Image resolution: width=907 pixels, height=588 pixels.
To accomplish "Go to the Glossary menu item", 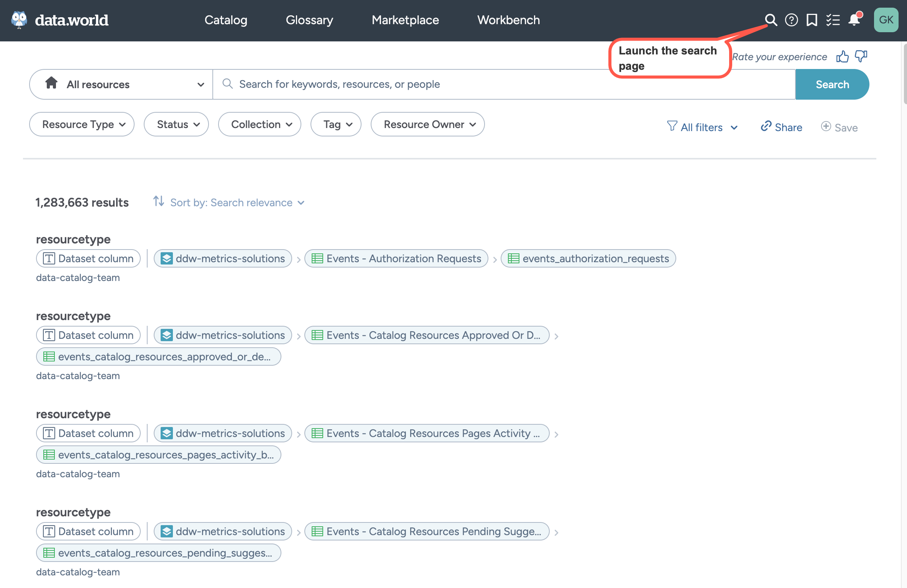I will [309, 20].
